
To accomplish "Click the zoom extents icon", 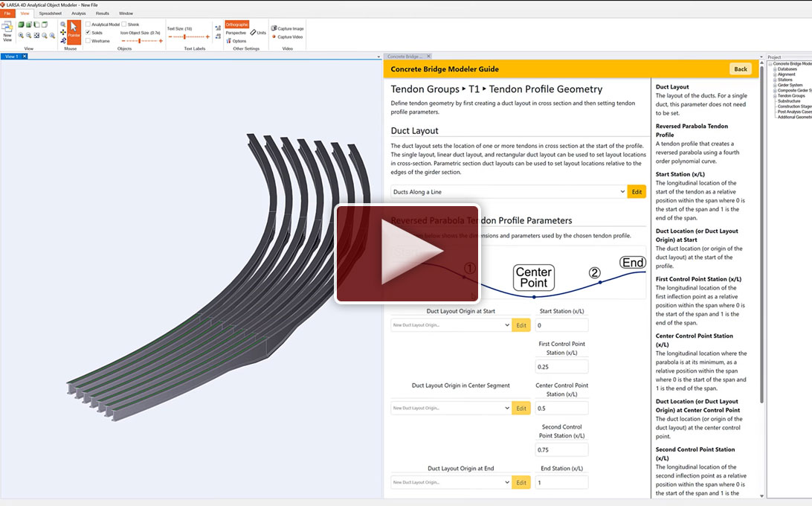I will pyautogui.click(x=36, y=35).
